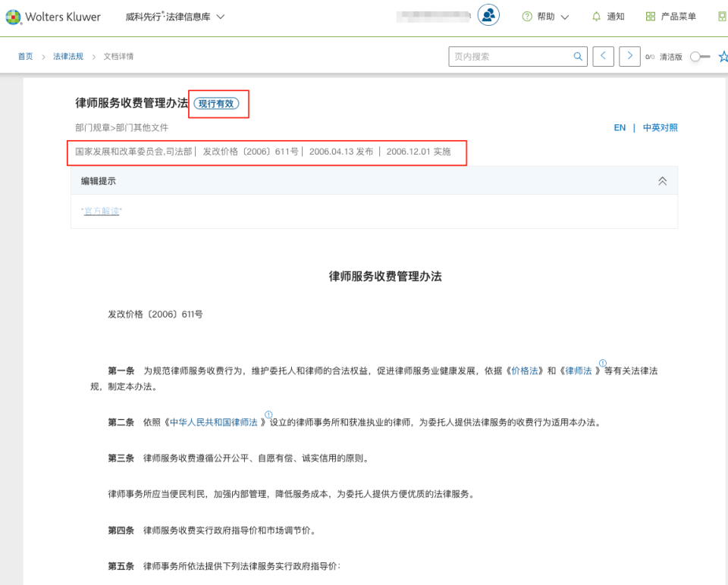
Task: Click the 0/0 search result counter
Action: [x=650, y=57]
